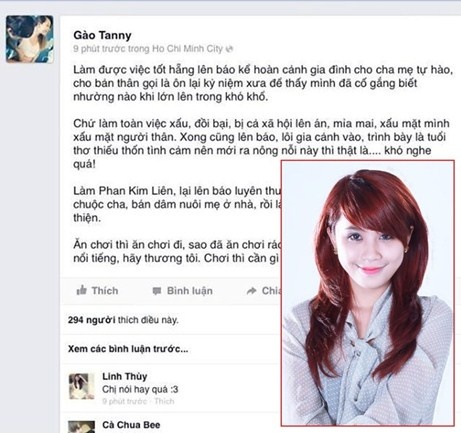Click the share arrow icon

click(x=251, y=291)
